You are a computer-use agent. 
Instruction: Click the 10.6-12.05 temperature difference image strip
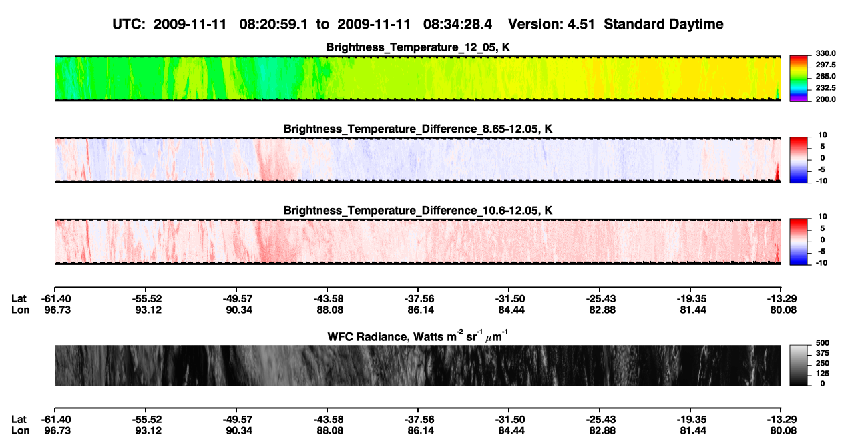click(x=418, y=242)
